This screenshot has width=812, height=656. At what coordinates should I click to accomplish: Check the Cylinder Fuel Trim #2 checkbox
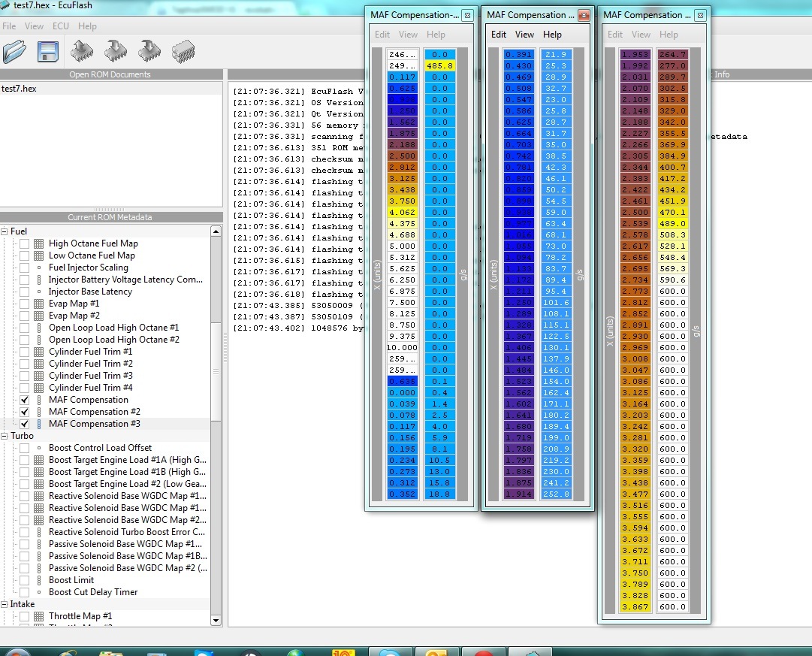point(24,364)
